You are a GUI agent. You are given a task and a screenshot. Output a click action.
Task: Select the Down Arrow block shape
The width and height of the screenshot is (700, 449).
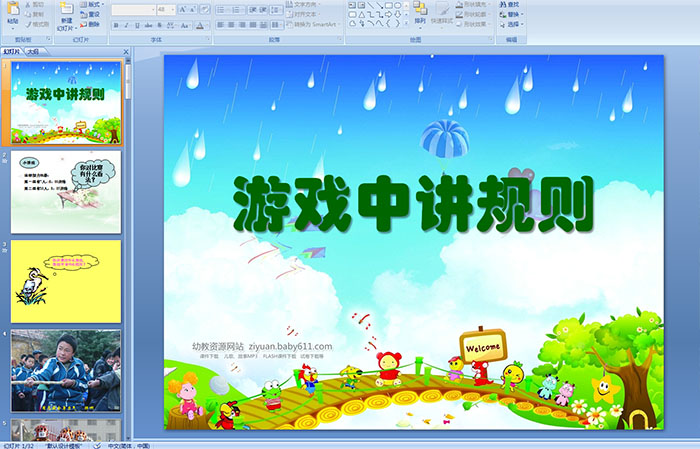397,15
